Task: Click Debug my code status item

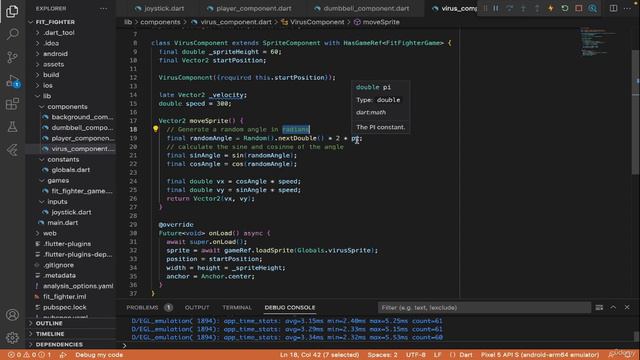Action: 99,355
